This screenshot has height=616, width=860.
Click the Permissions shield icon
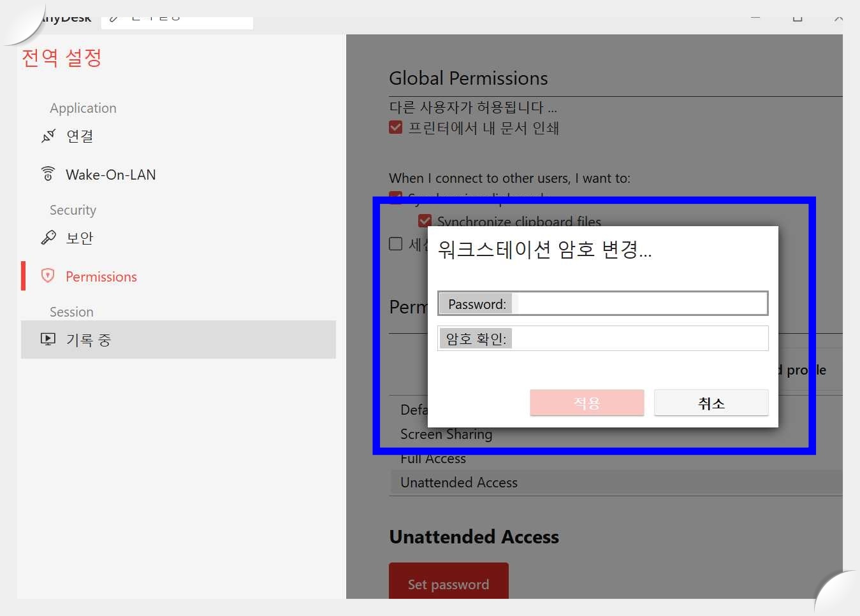point(48,276)
